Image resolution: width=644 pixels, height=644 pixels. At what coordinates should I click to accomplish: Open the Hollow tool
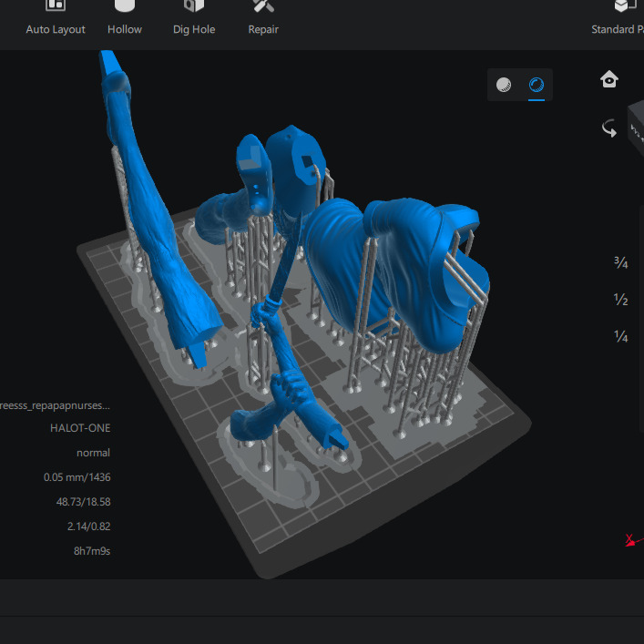125,18
